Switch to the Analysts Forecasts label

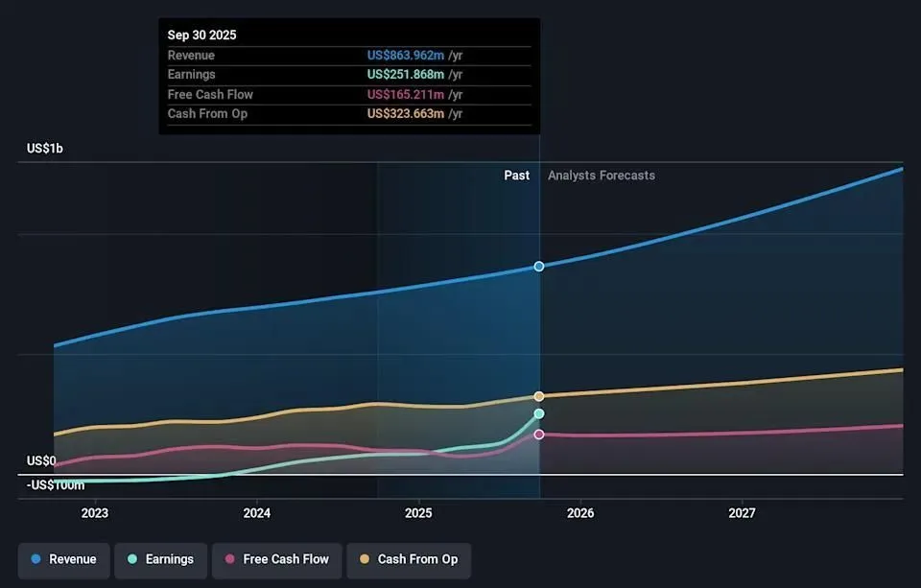point(602,175)
